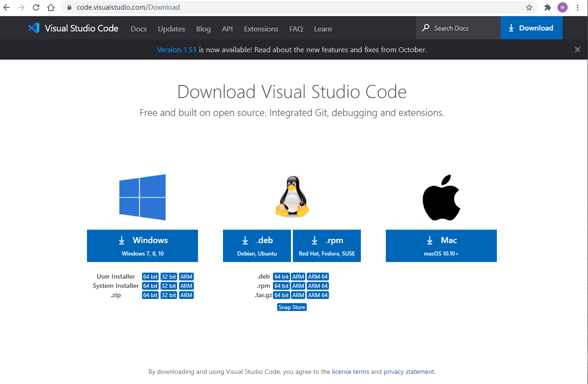Select Linux .tar.gz 64 bit
Viewport: 588px width, 384px height.
281,295
